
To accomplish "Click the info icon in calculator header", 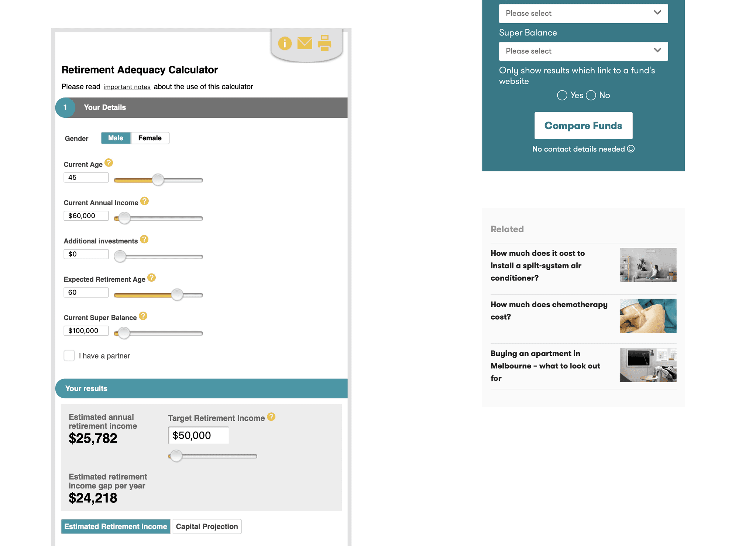I will pyautogui.click(x=285, y=44).
